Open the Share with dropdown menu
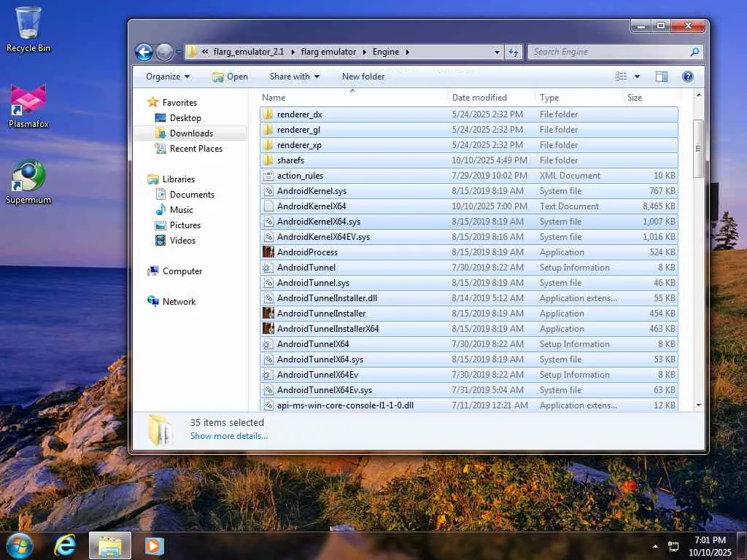Screen dimensions: 747x560 click(x=295, y=77)
